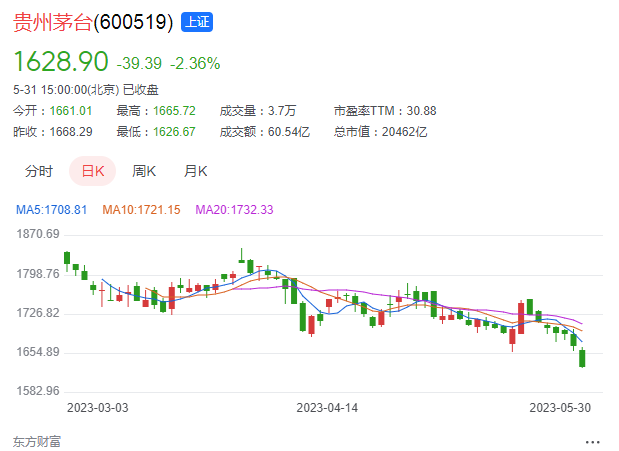The height and width of the screenshot is (451, 619).
Task: Click the 昨收 value 1668.29
Action: click(x=71, y=132)
